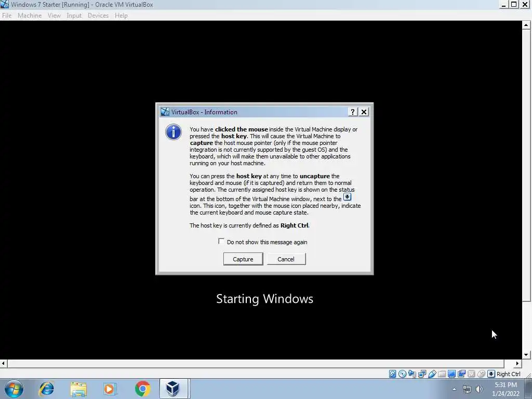Click the hard disk activity status icon
This screenshot has width=532, height=399.
pos(392,374)
